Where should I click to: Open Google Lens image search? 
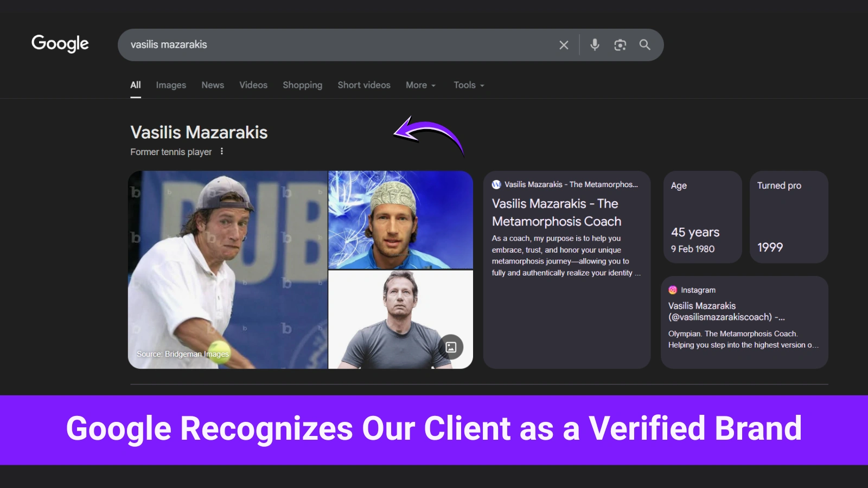point(620,45)
